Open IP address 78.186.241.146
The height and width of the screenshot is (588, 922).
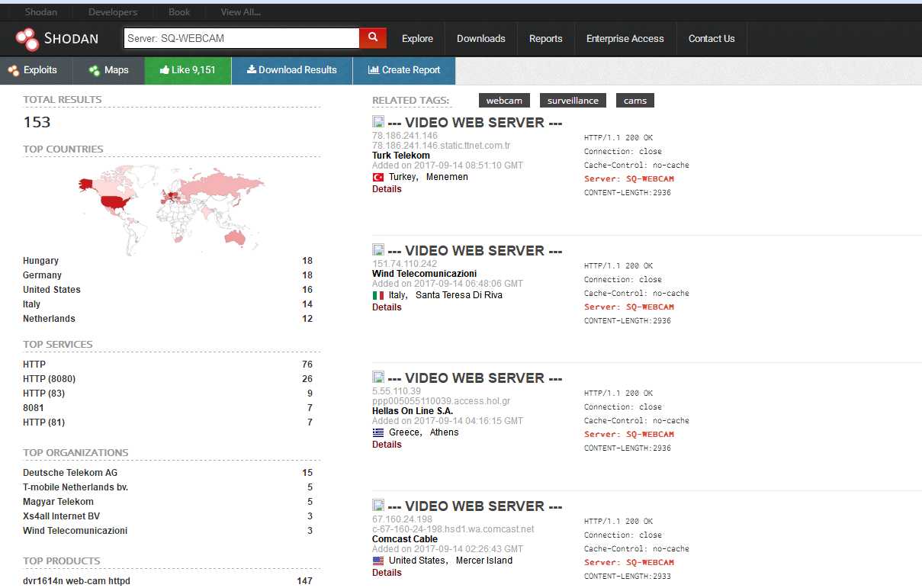(x=405, y=136)
